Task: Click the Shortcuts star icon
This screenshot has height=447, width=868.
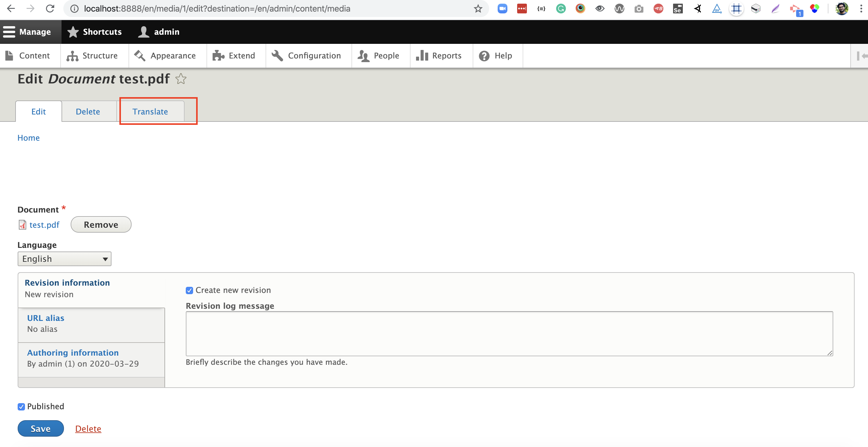Action: (73, 31)
